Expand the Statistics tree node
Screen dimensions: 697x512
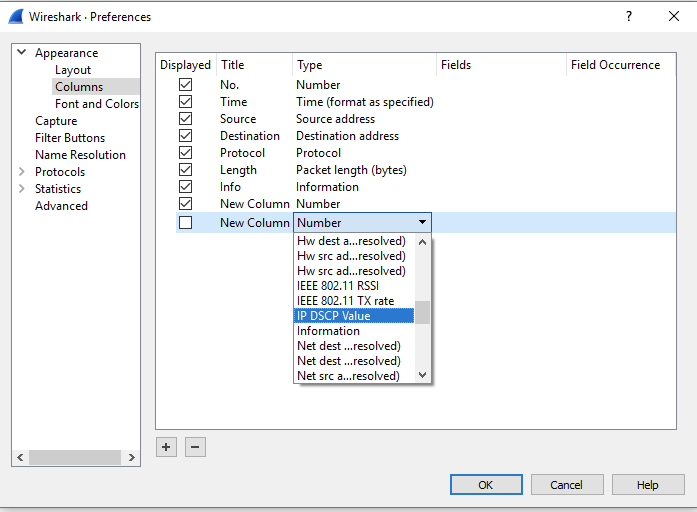[21, 188]
